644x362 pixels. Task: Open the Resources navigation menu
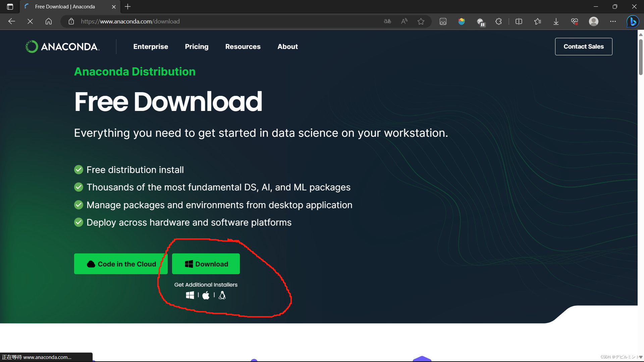click(x=243, y=47)
